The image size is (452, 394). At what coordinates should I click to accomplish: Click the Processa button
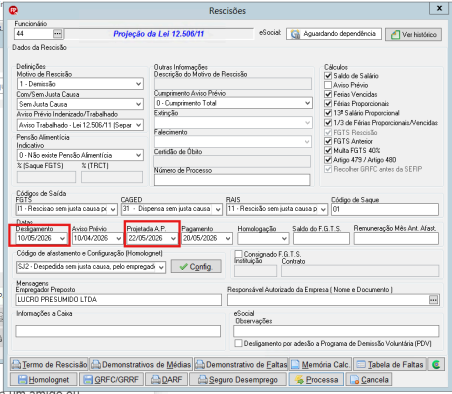point(316,379)
